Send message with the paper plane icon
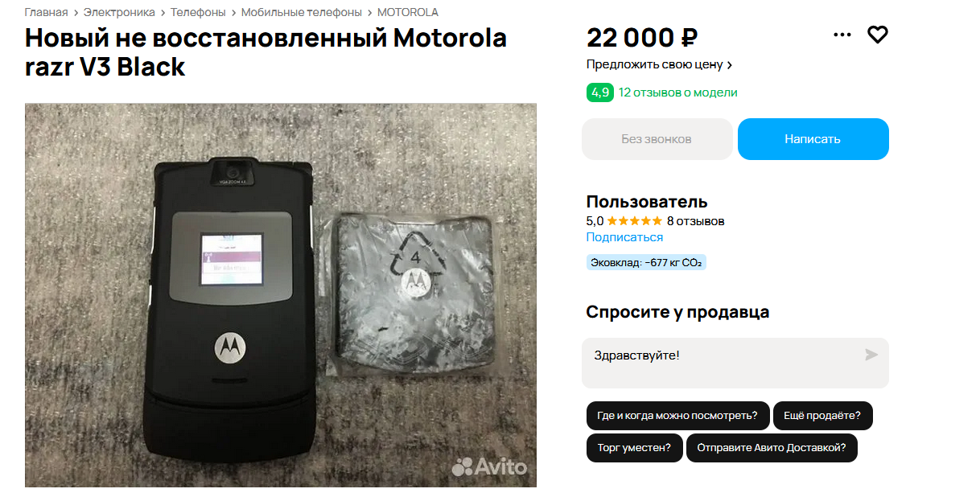 tap(871, 355)
